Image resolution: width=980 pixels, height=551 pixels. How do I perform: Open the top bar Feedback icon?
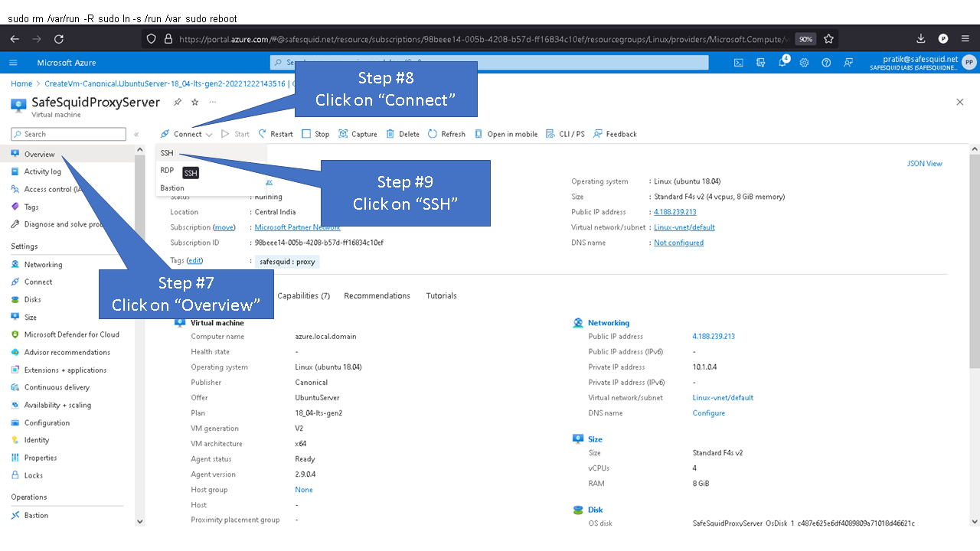click(848, 63)
